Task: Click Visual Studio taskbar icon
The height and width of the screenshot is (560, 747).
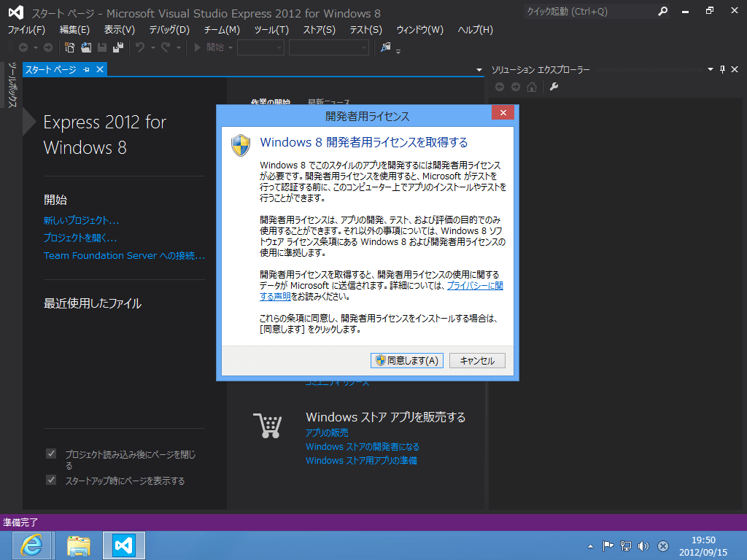Action: pyautogui.click(x=124, y=545)
